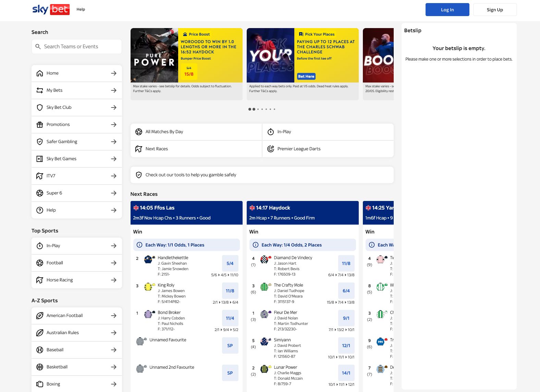Viewport: 540px width, 392px height.
Task: Click the Baseball icon
Action: [40, 350]
